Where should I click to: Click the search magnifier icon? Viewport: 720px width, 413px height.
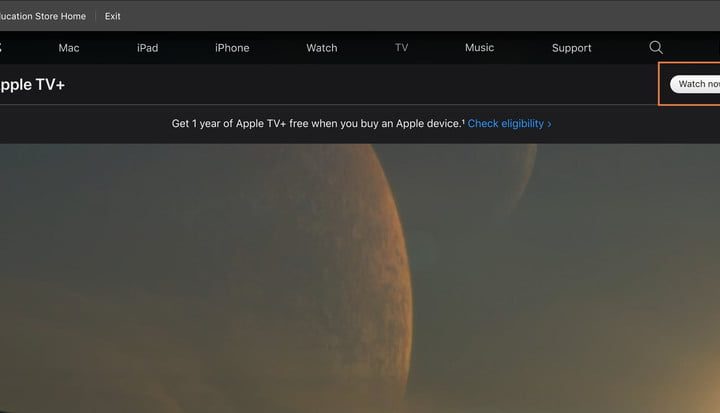click(x=656, y=47)
